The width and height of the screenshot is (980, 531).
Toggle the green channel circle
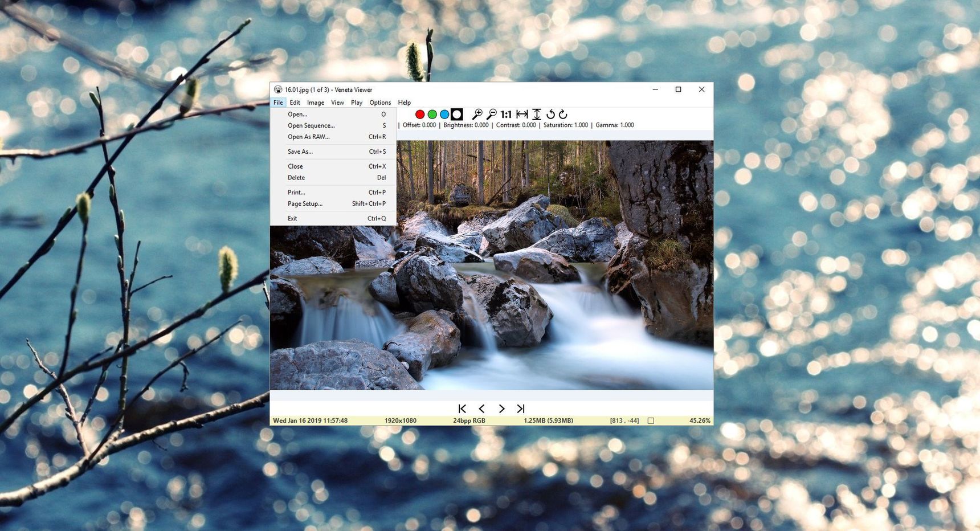(432, 115)
